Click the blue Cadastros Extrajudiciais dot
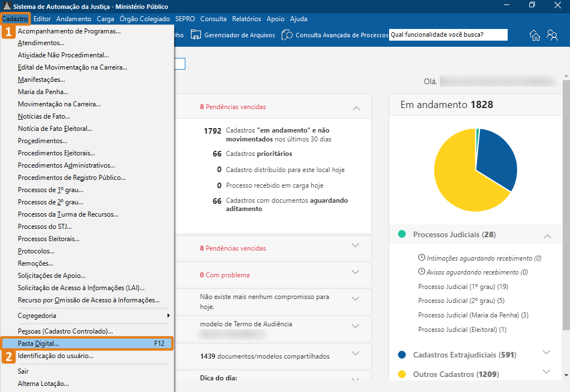The width and height of the screenshot is (570, 392). (x=402, y=355)
